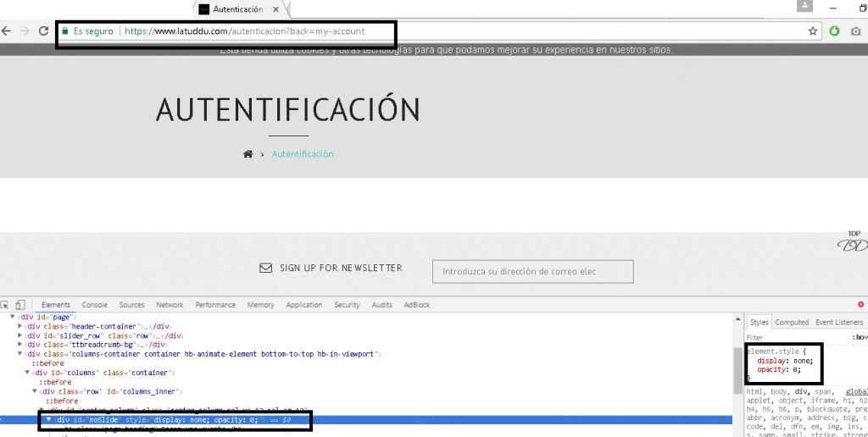Collapse the selected noSlide div node

point(48,420)
